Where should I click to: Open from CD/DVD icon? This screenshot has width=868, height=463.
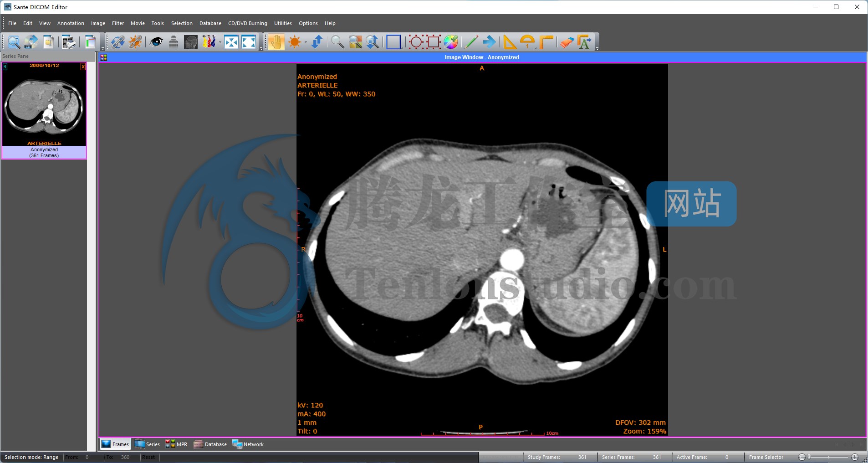[31, 42]
